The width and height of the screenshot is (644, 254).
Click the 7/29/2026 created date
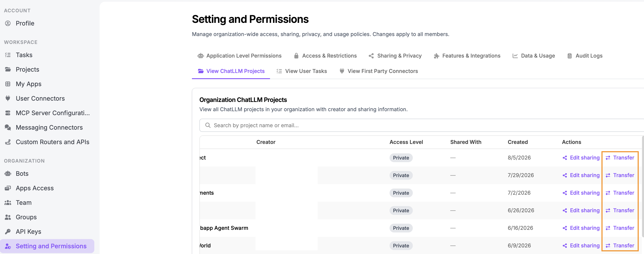coord(521,175)
